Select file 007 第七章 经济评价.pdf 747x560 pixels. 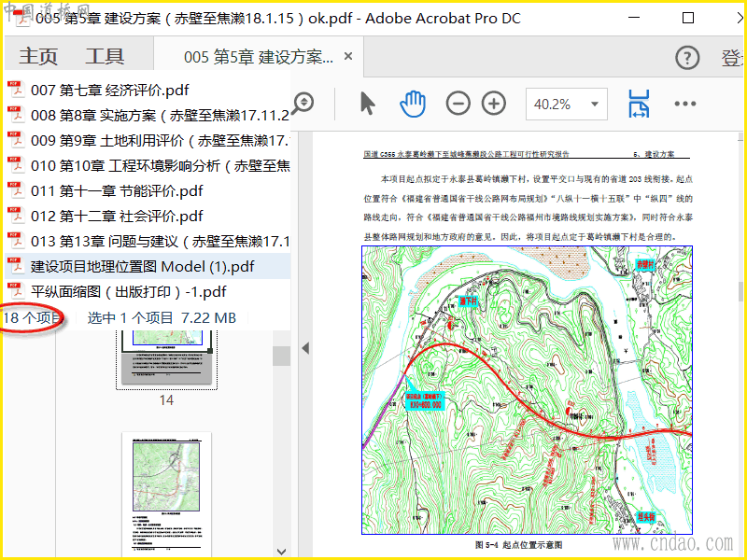[109, 91]
